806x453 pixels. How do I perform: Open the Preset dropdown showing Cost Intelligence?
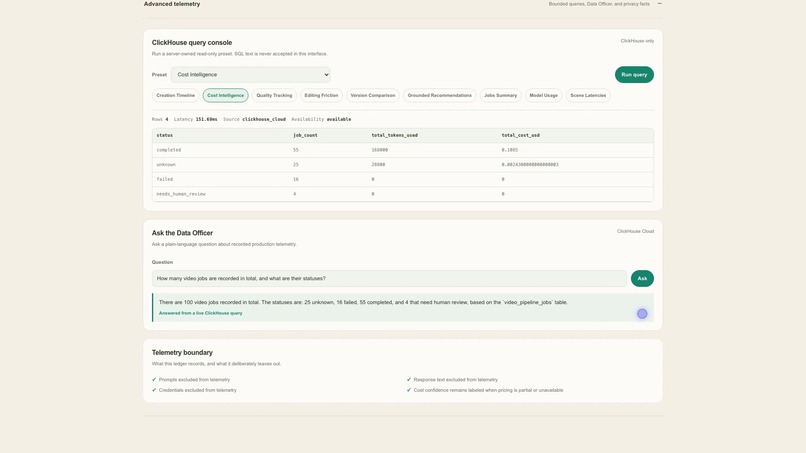(250, 75)
